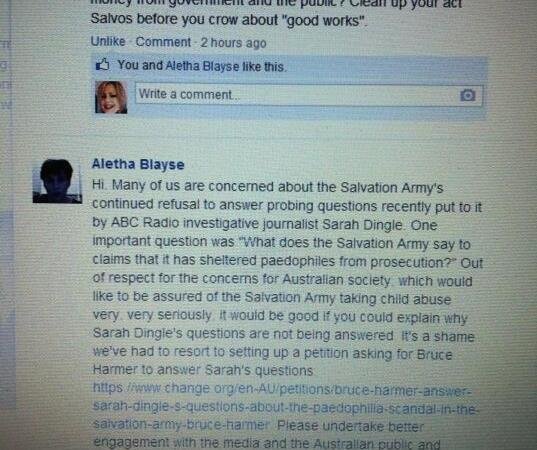This screenshot has width=537, height=450.
Task: Click the Salvos 'good works' post text
Action: 229,20
